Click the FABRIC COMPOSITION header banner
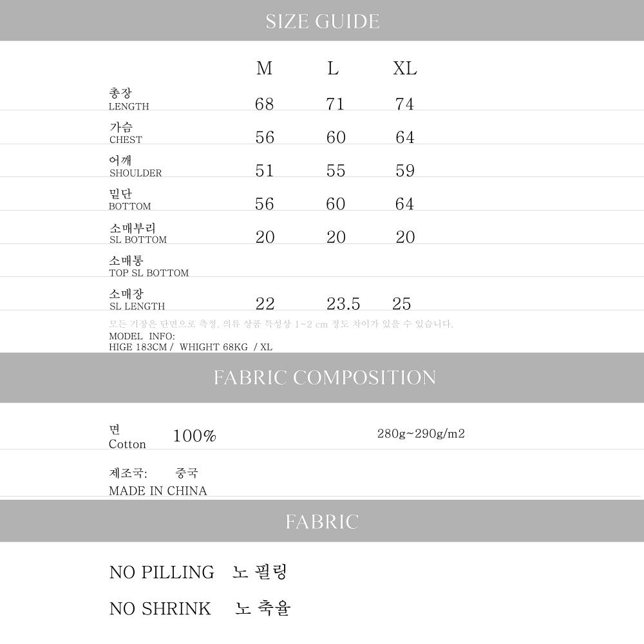The height and width of the screenshot is (644, 644). coord(325,377)
